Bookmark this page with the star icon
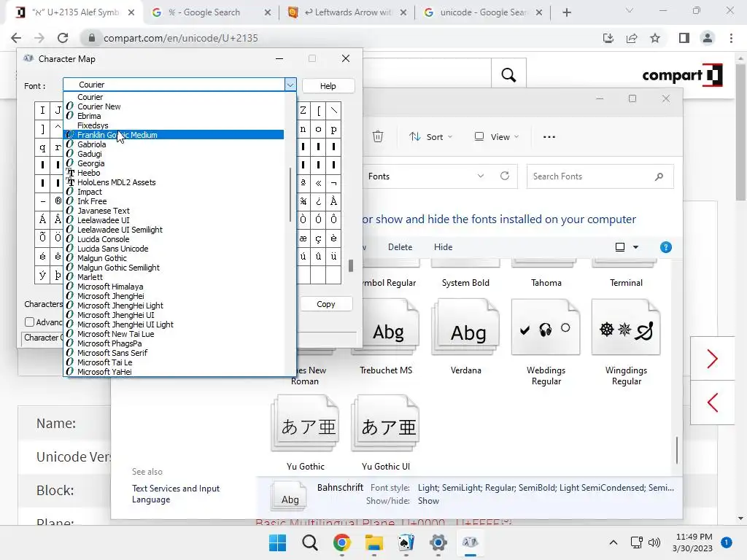Viewport: 747px width, 560px height. 655,38
